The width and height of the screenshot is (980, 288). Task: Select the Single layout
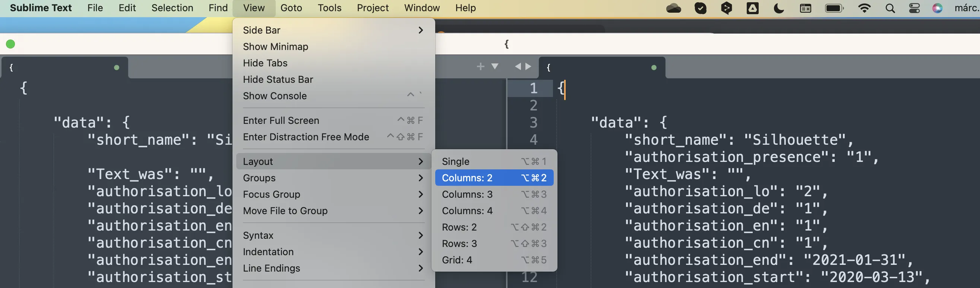click(494, 162)
